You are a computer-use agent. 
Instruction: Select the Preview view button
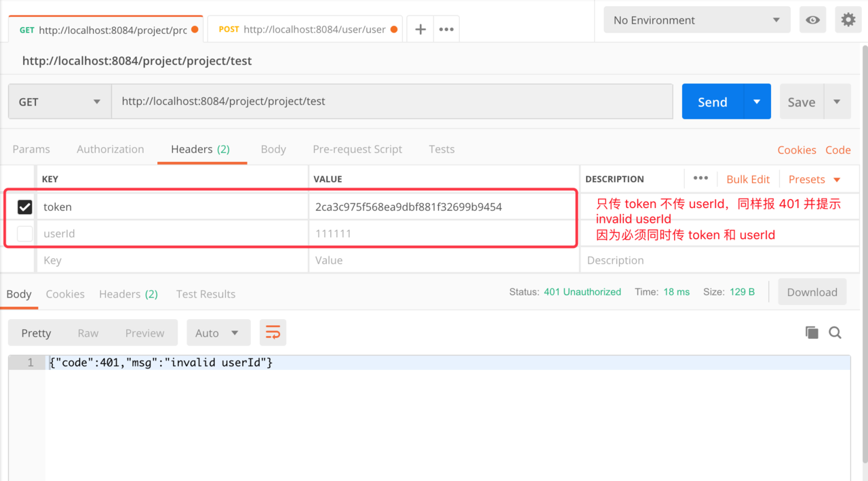tap(144, 333)
